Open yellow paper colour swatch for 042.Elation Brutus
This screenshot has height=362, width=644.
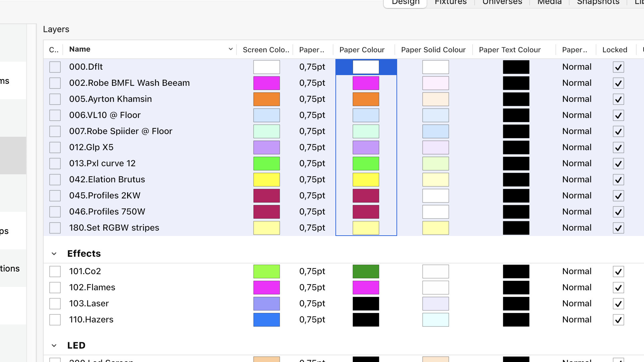tap(366, 180)
